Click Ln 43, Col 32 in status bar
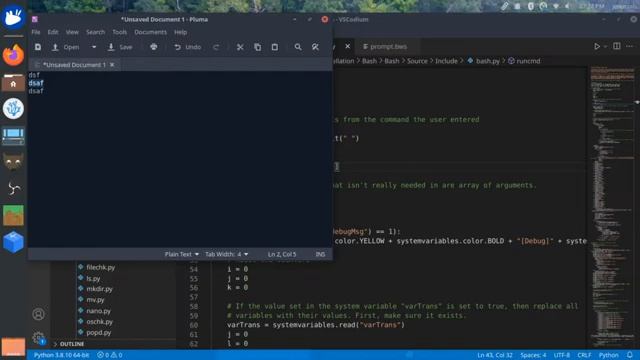This screenshot has height=360, width=640. point(495,355)
